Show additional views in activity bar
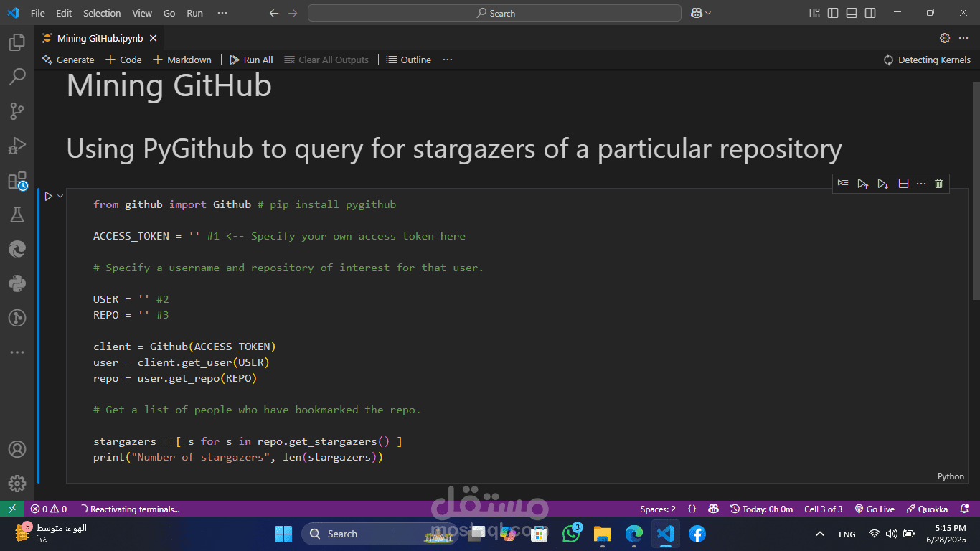The width and height of the screenshot is (980, 551). point(17,352)
